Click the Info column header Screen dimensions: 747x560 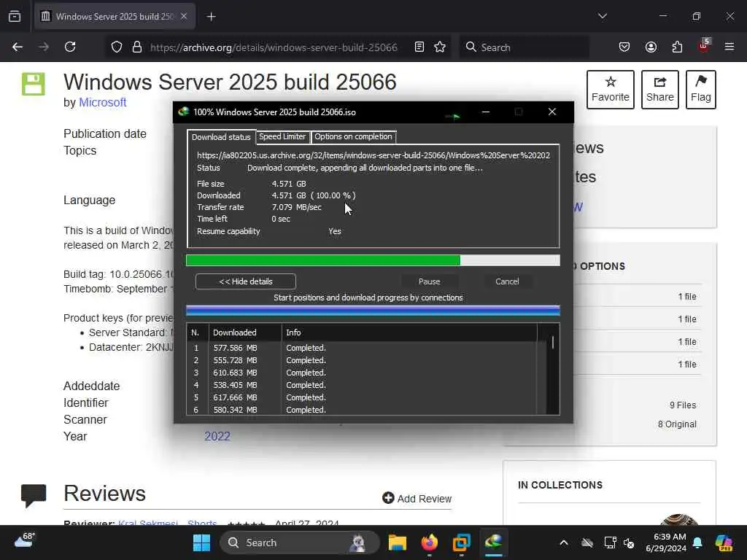tap(409, 332)
